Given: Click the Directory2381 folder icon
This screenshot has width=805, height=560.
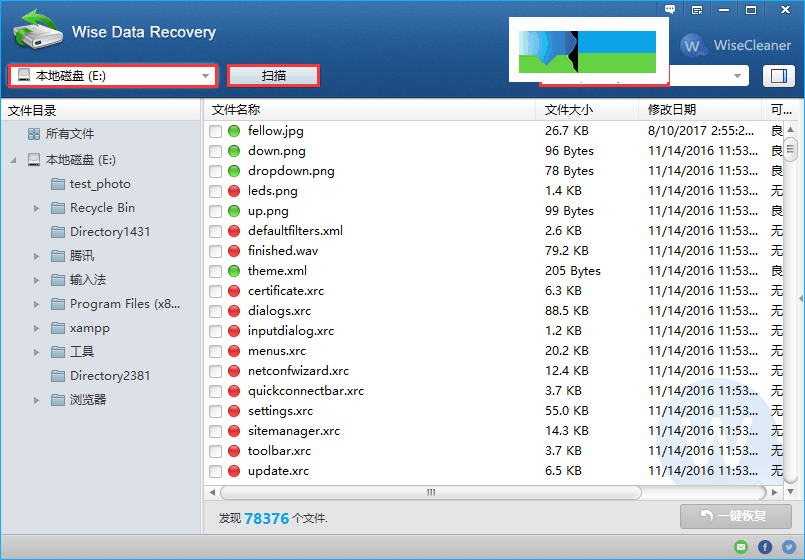Looking at the screenshot, I should point(58,376).
